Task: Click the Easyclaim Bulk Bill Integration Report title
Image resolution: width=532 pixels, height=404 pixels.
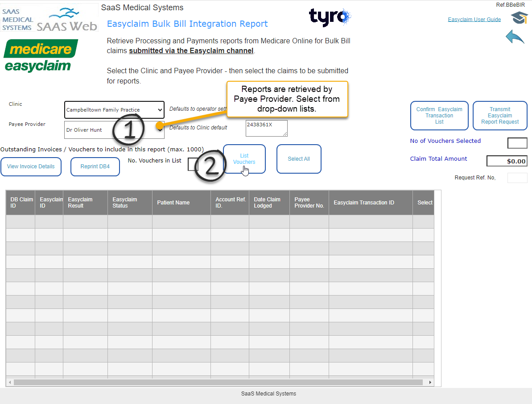Action: coord(187,24)
